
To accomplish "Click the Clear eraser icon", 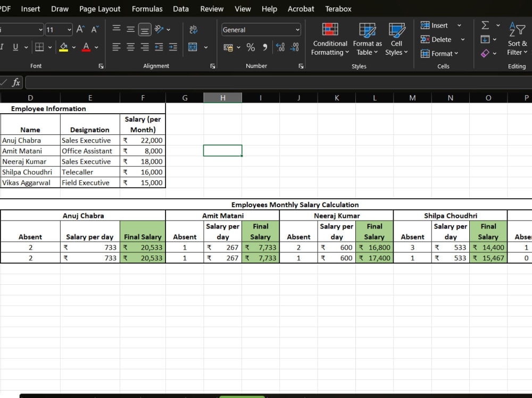I will click(485, 53).
